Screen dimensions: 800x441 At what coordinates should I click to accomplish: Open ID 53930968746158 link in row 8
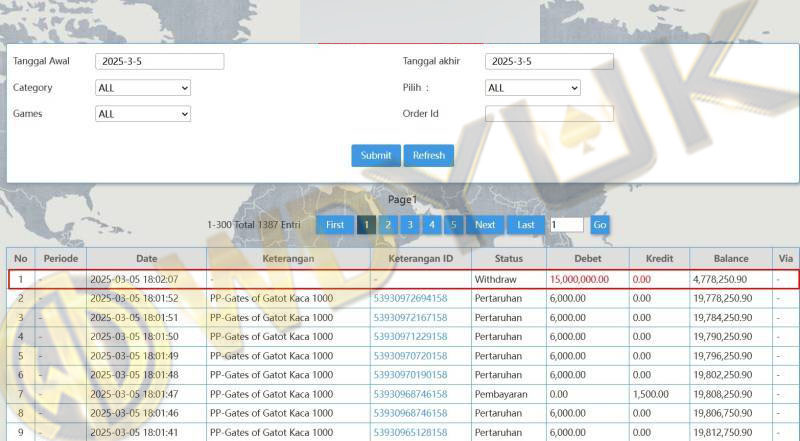point(410,413)
